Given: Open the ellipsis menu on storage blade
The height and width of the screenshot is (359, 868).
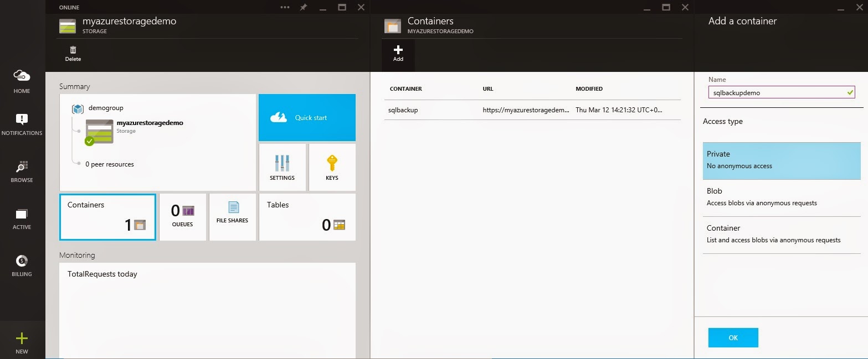Looking at the screenshot, I should click(x=285, y=7).
